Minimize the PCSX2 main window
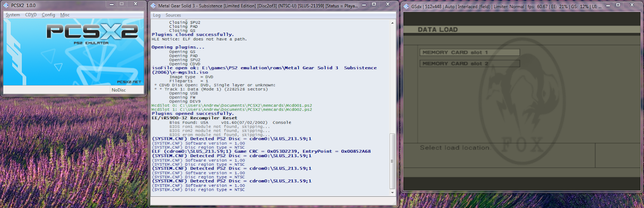Image resolution: width=644 pixels, height=208 pixels. pyautogui.click(x=112, y=4)
